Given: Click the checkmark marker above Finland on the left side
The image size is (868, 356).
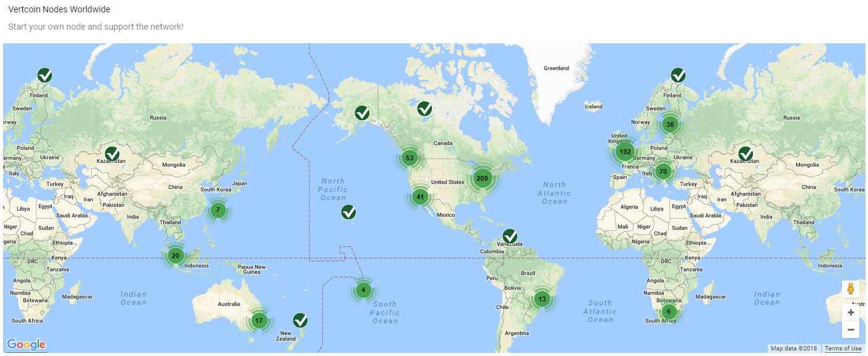Looking at the screenshot, I should point(45,76).
